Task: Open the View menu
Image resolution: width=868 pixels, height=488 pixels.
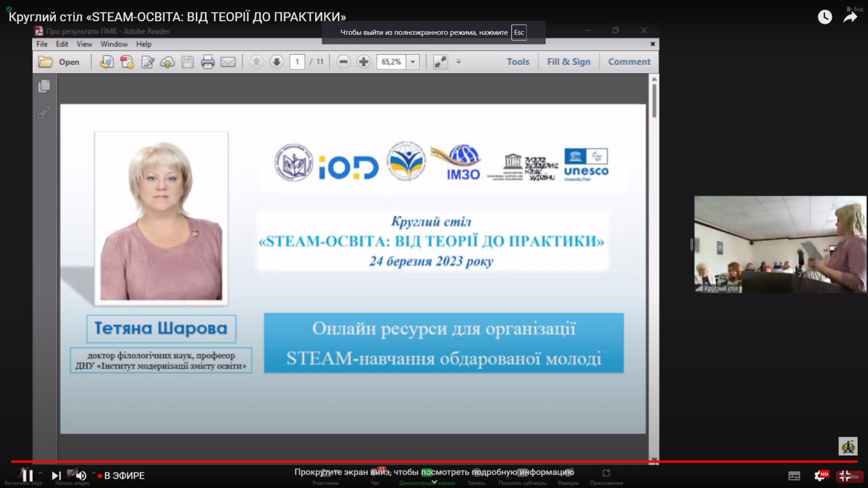Action: click(x=84, y=44)
